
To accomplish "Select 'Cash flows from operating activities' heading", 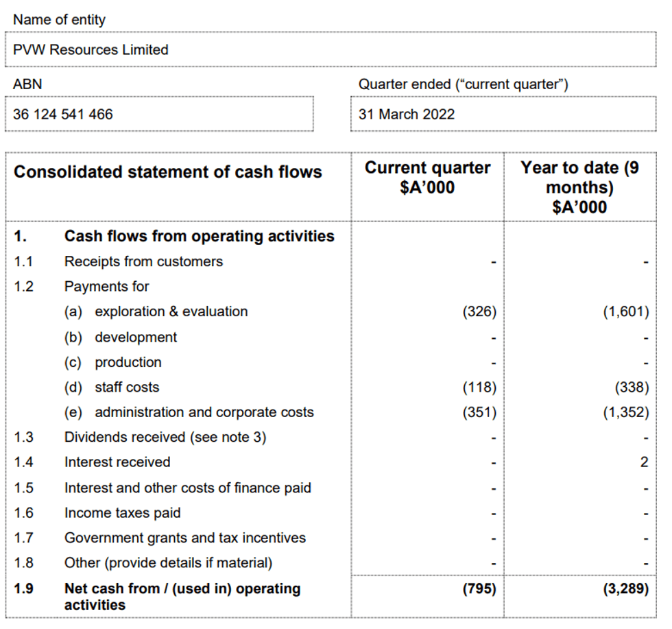I will point(200,236).
